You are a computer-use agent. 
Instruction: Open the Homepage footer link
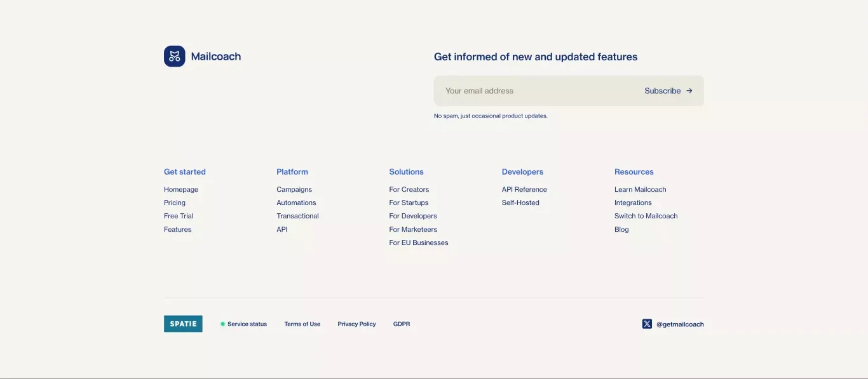(x=181, y=189)
